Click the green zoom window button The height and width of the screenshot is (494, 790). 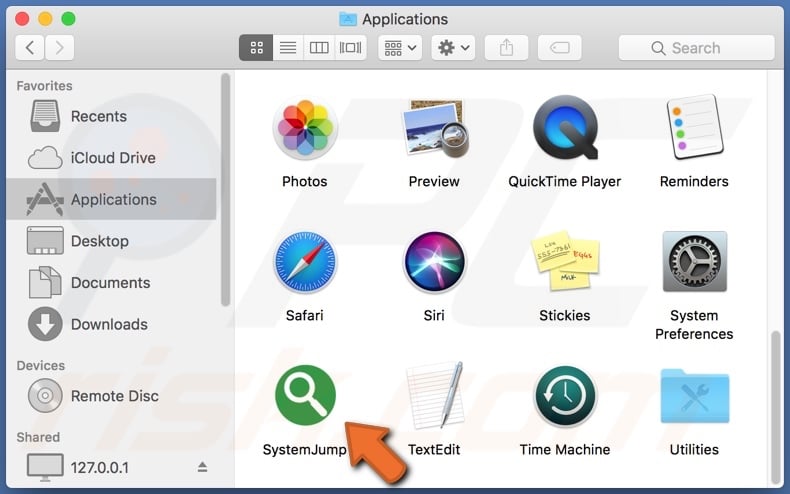(x=69, y=19)
